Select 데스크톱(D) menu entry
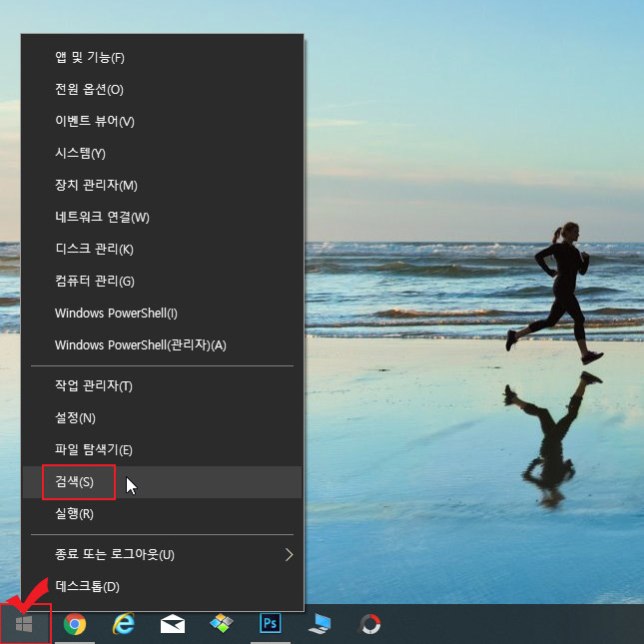 [x=162, y=587]
